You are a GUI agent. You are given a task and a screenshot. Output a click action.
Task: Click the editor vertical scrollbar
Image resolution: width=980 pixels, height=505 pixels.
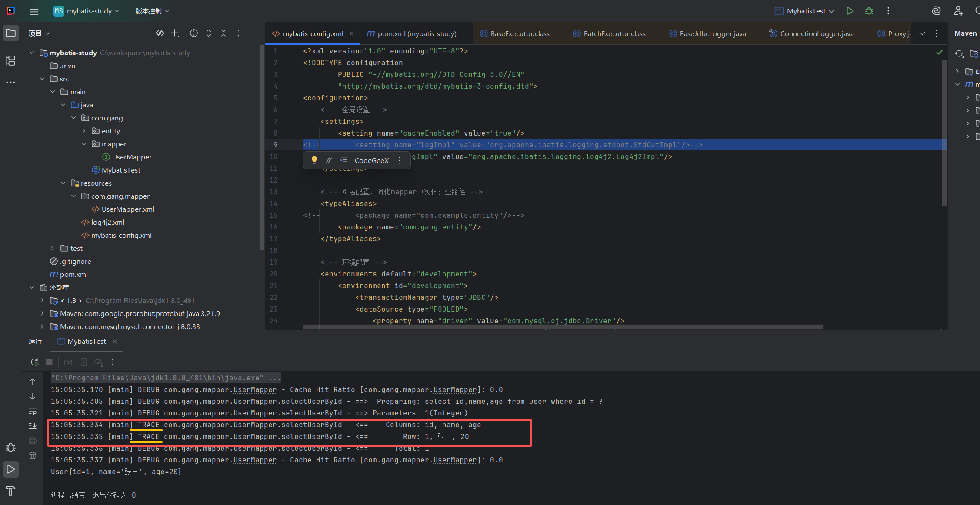click(944, 133)
